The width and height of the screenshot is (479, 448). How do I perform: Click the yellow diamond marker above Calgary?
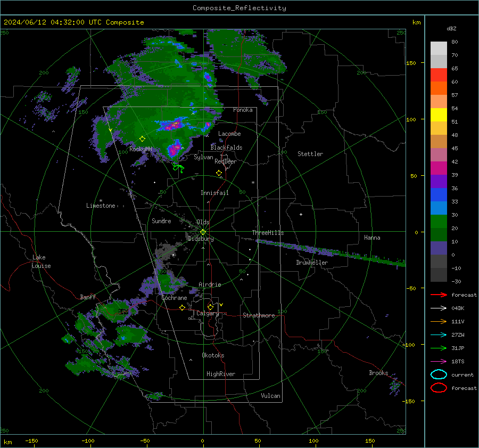(x=210, y=307)
